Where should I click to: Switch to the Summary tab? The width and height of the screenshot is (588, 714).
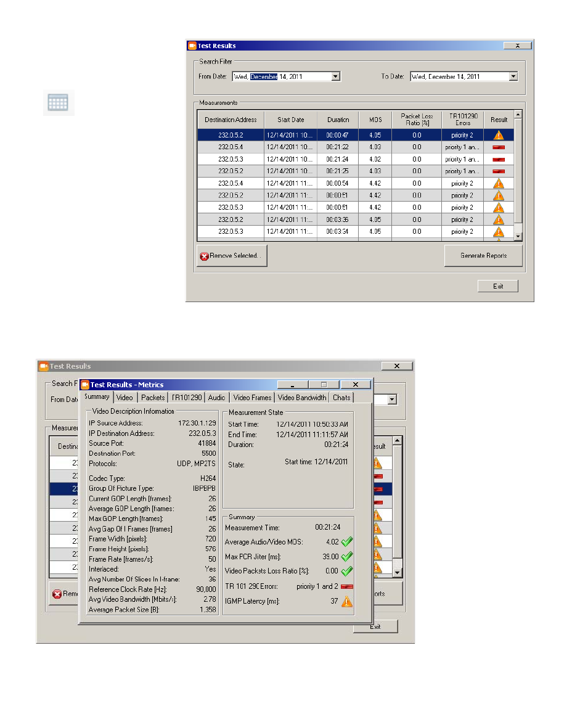point(97,396)
